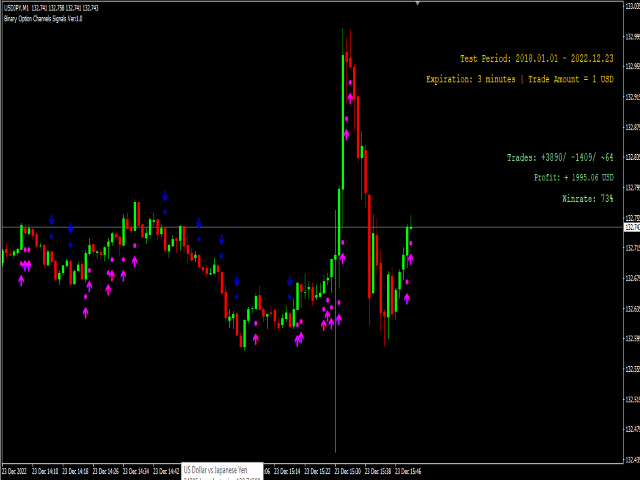Click the 132.43 price scale label

pyautogui.click(x=633, y=460)
